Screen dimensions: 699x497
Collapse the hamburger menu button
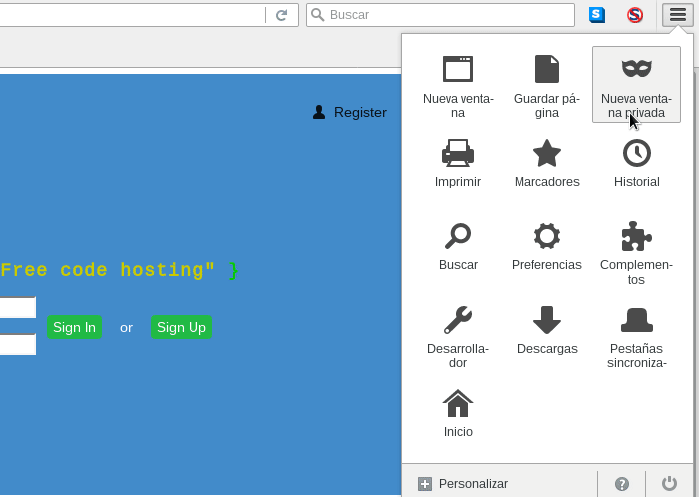pyautogui.click(x=677, y=15)
